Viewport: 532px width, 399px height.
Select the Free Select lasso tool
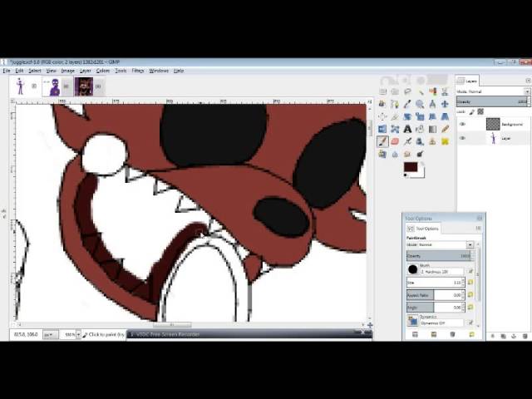(x=407, y=91)
